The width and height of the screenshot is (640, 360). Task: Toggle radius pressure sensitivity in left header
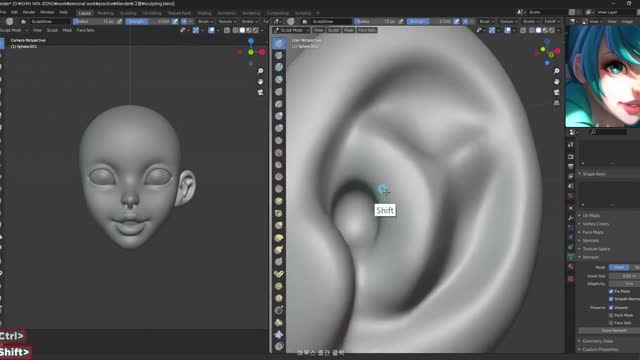pos(120,21)
